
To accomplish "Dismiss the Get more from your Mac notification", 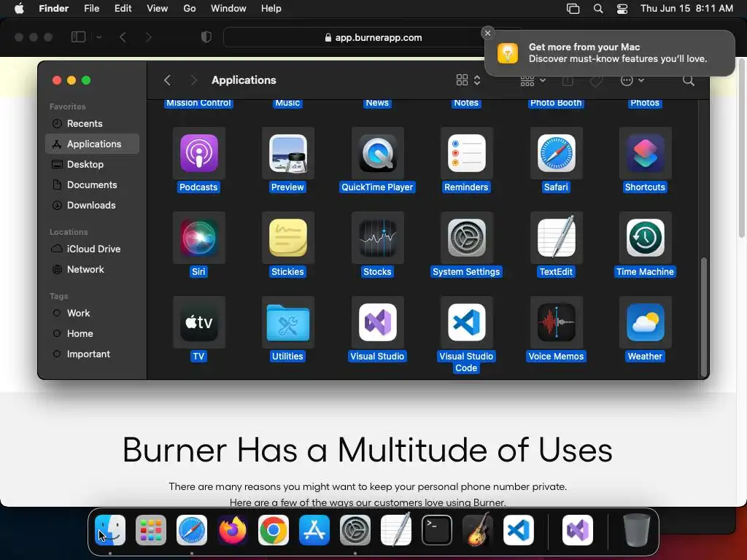I will pos(487,33).
